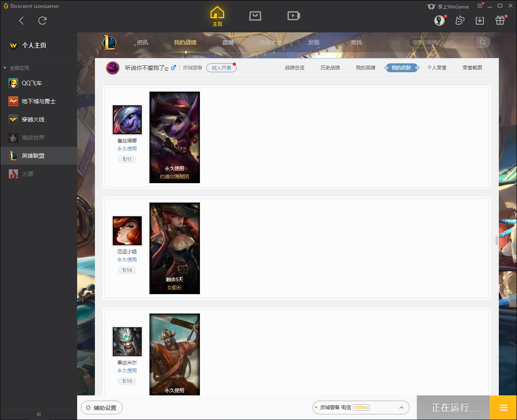Open the WeGame hamburger menu icon

click(480, 6)
